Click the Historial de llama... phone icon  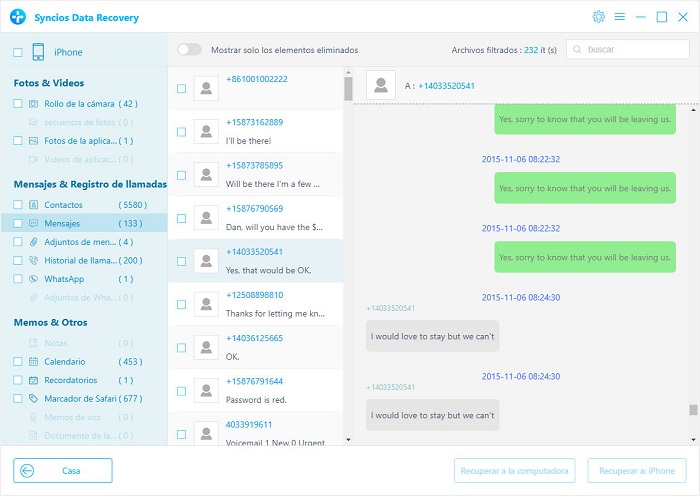point(33,260)
